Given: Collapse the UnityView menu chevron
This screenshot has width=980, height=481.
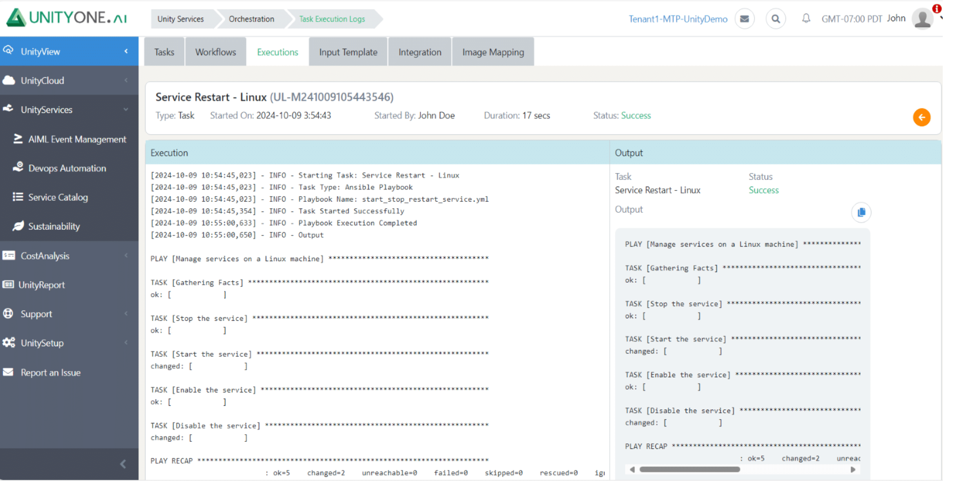Looking at the screenshot, I should [x=126, y=51].
